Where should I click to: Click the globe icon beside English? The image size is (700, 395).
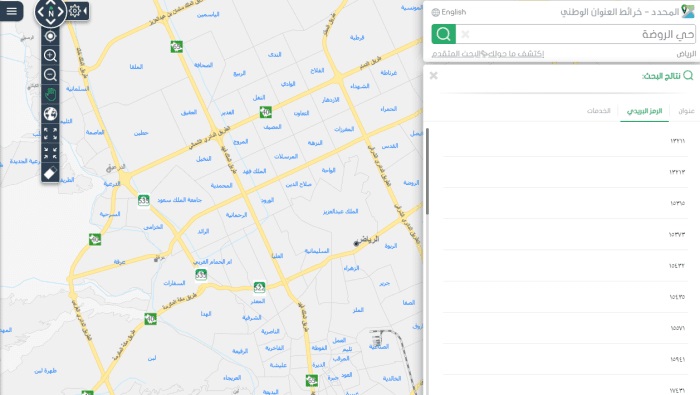[436, 12]
